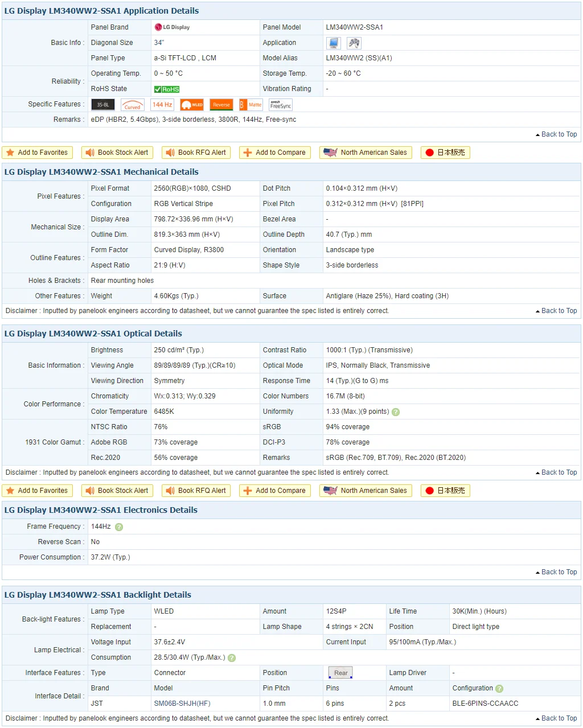Click the Backlight Details section heading
This screenshot has width=583, height=728.
click(98, 595)
